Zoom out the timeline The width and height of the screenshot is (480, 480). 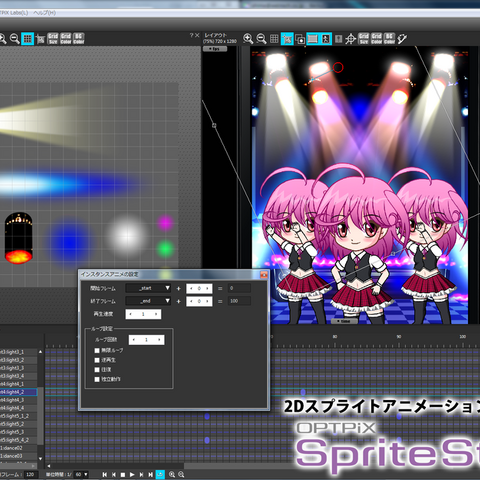[181, 474]
